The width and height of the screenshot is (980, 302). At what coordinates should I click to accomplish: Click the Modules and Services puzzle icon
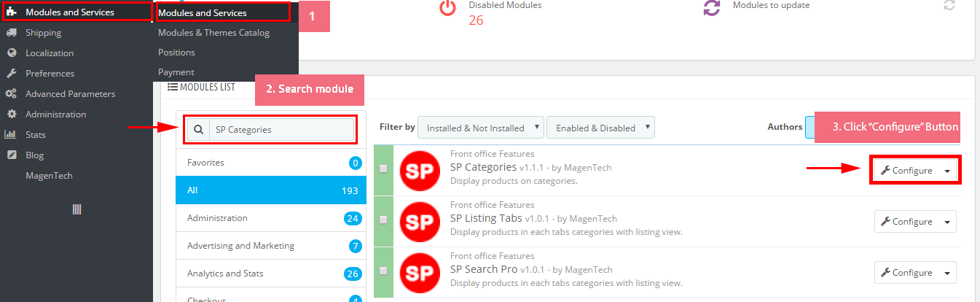coord(12,12)
